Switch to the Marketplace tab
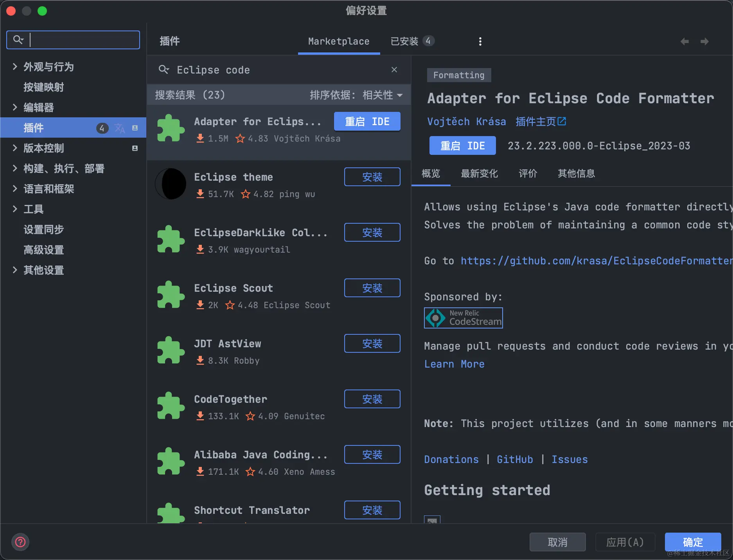733x560 pixels. [x=339, y=41]
